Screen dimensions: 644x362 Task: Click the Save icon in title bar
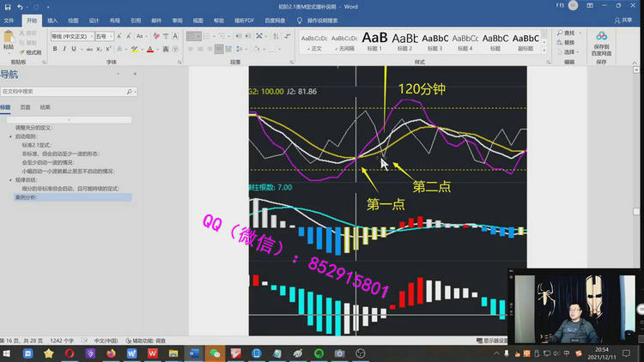click(9, 7)
